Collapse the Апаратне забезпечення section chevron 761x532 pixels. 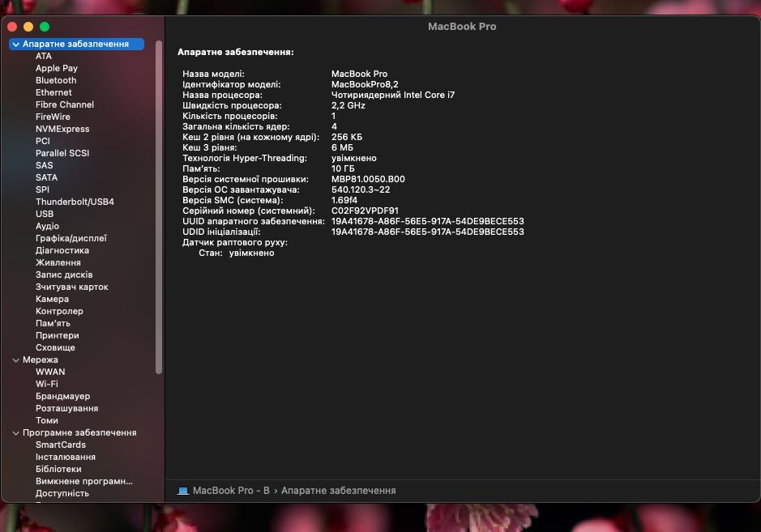pos(16,45)
